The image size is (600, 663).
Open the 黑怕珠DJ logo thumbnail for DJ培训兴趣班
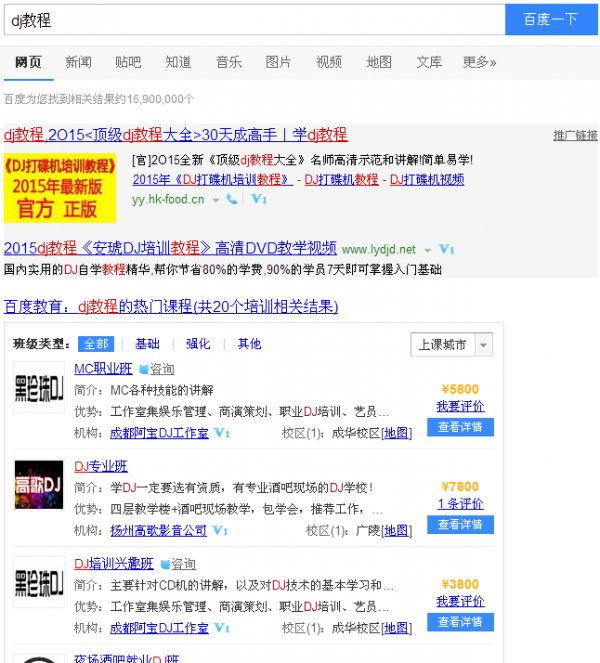click(39, 582)
